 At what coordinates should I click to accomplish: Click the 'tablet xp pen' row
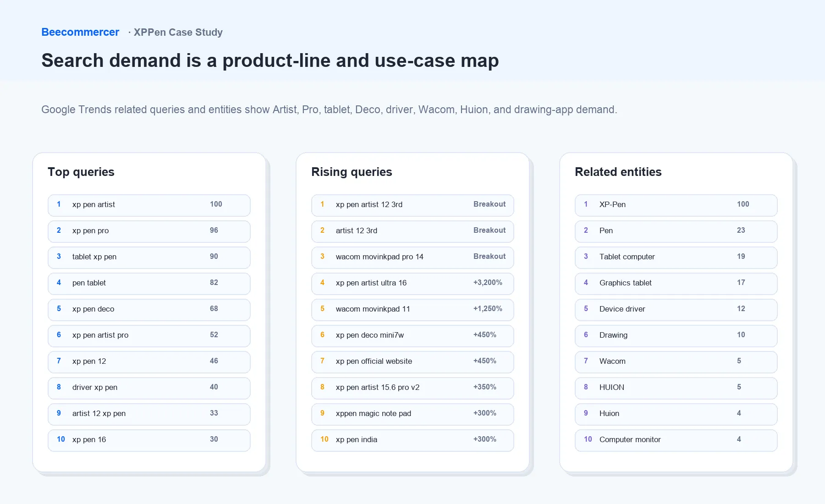tap(149, 257)
